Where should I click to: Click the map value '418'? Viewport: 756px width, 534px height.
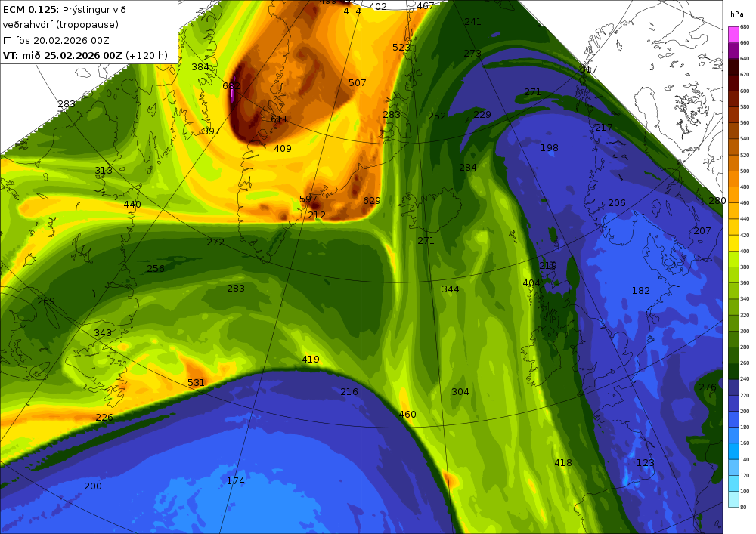[563, 463]
